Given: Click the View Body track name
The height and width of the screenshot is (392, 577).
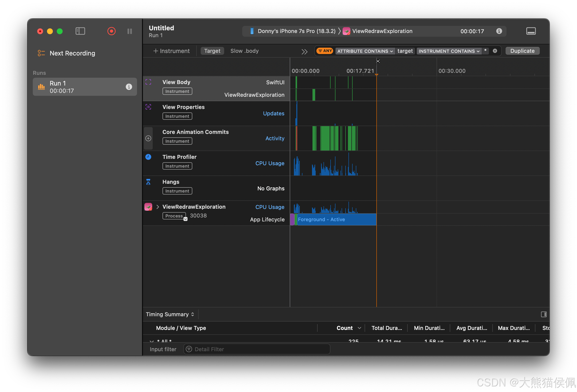Looking at the screenshot, I should [x=176, y=82].
